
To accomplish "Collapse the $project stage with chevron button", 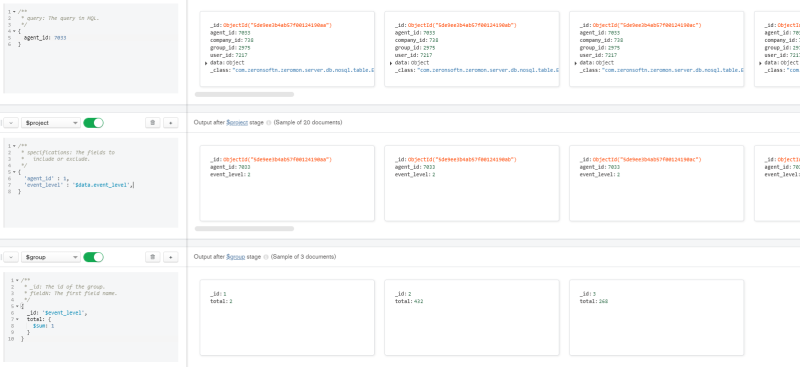I will pyautogui.click(x=12, y=123).
